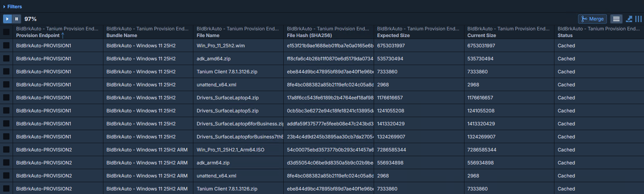Click BldBrkAuto-PROVISION2 in the adk_arm64.zip row
Screen dimensions: 644x194
click(x=44, y=163)
